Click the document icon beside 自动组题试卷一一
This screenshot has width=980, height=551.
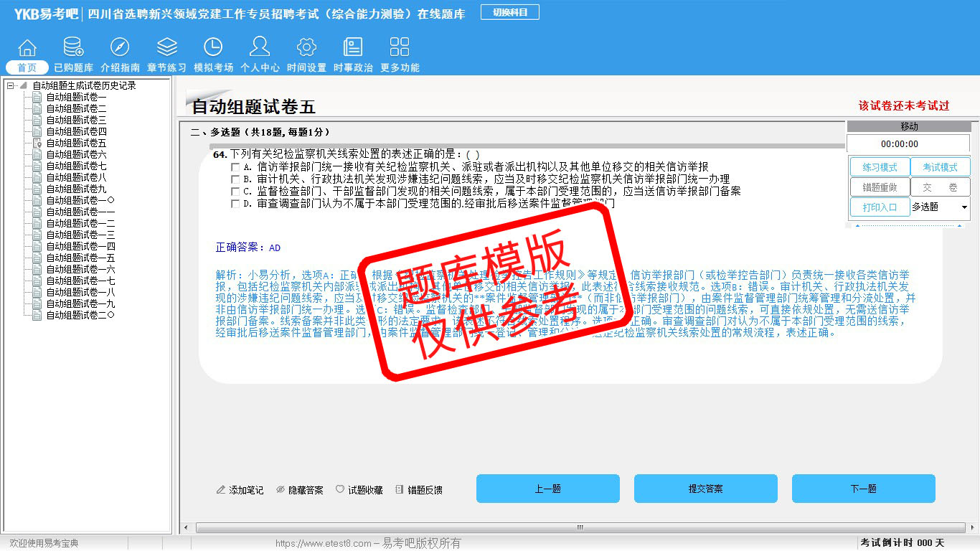click(x=37, y=212)
